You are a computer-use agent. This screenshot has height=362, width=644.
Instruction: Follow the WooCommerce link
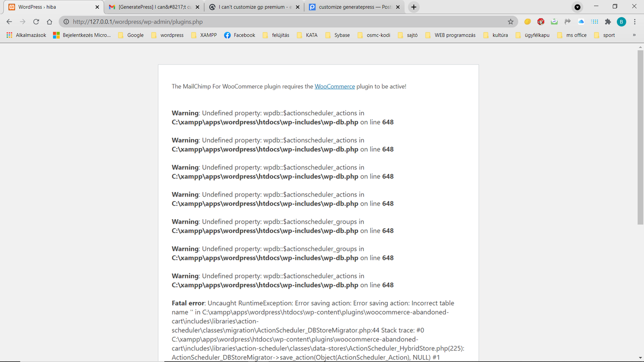tap(335, 86)
